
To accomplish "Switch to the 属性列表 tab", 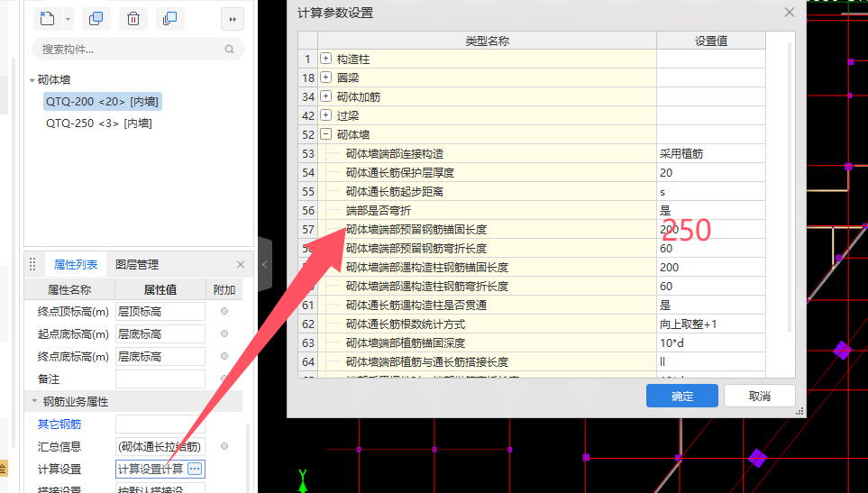I will [x=76, y=264].
